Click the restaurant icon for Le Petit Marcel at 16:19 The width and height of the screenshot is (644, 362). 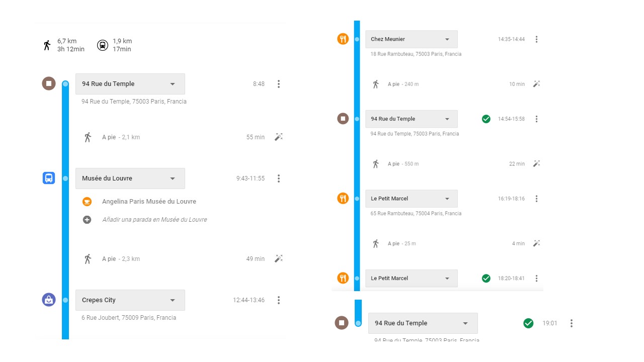click(343, 198)
